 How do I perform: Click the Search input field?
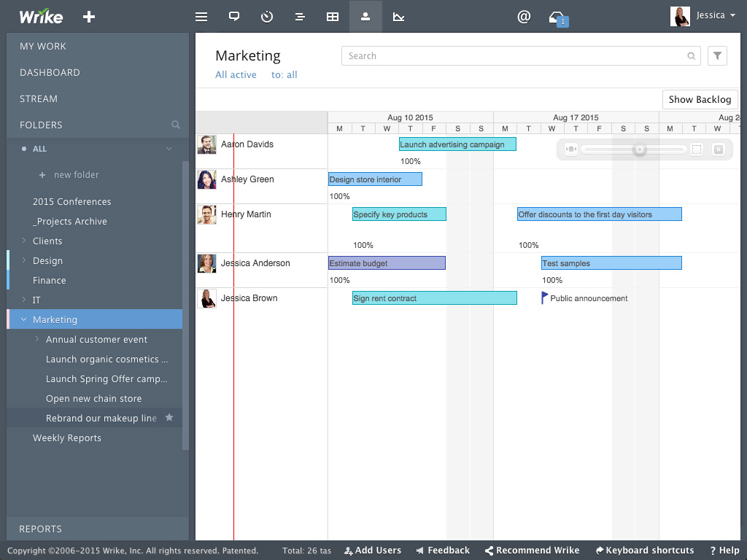tap(521, 55)
